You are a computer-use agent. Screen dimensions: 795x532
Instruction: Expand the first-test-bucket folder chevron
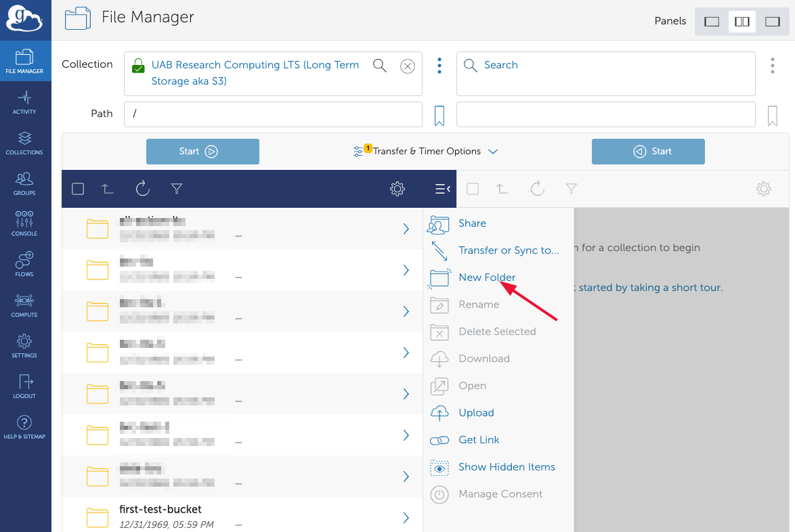tap(406, 518)
